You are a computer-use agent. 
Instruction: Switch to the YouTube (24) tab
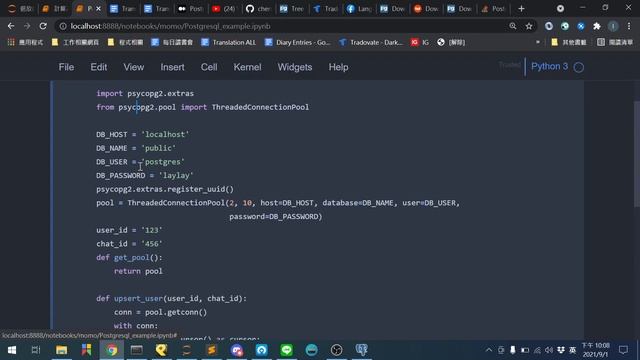click(224, 9)
